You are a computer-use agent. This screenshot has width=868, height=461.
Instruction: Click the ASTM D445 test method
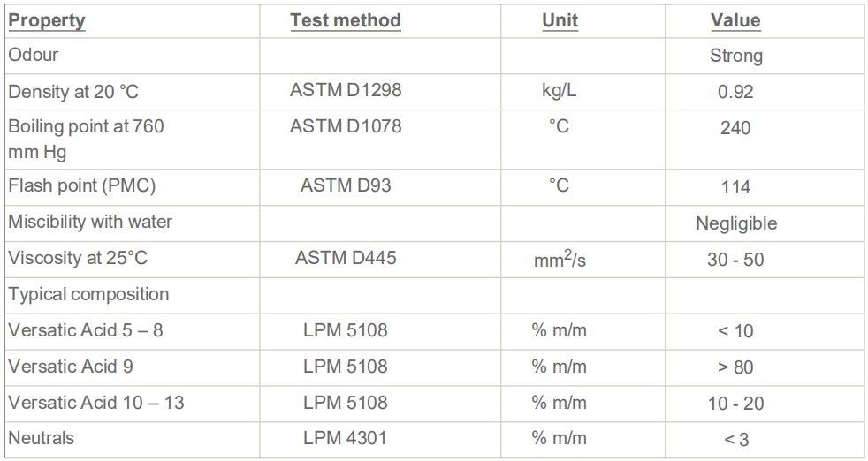tap(346, 258)
